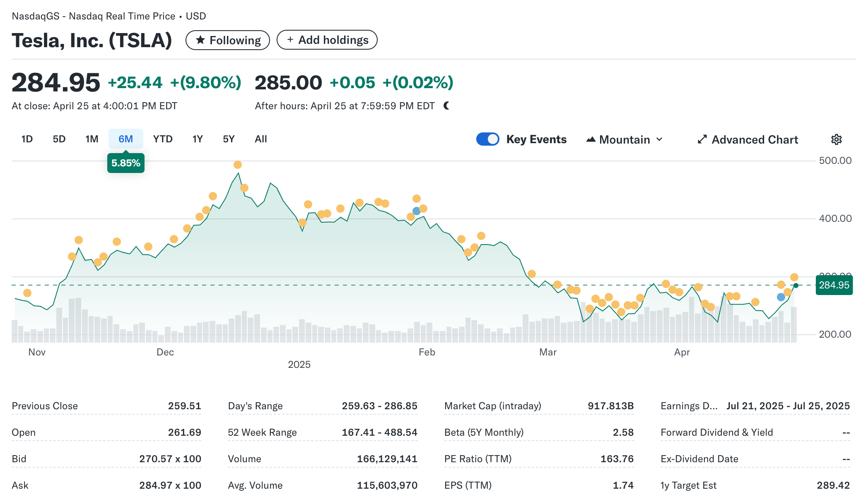Expand the Mountain chart style dropdown

point(624,139)
